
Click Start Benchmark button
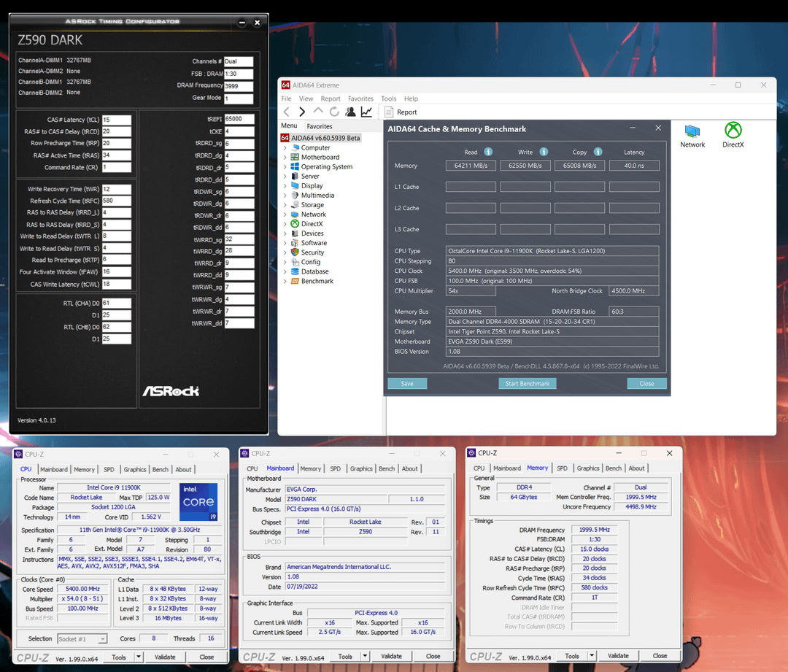(528, 384)
